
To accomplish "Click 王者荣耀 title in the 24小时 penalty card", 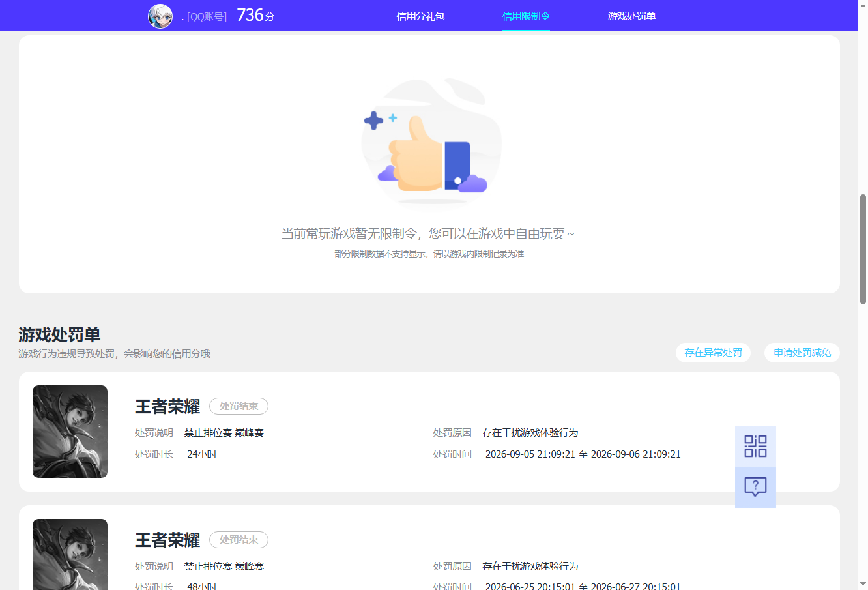I will click(167, 406).
